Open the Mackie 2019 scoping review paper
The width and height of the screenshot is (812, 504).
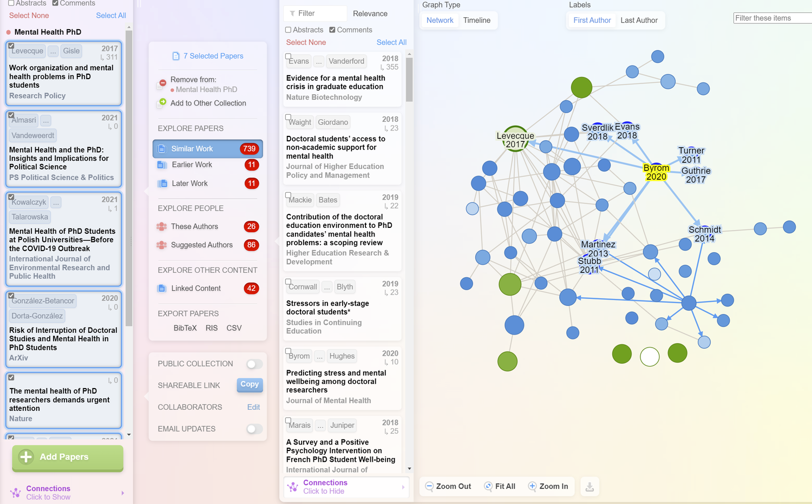(339, 230)
